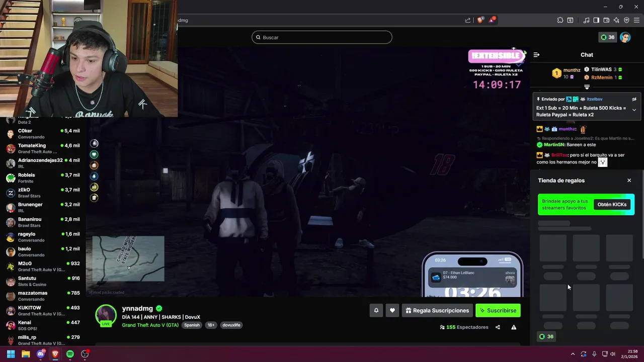
Task: Open the user profile avatar menu
Action: click(x=625, y=37)
